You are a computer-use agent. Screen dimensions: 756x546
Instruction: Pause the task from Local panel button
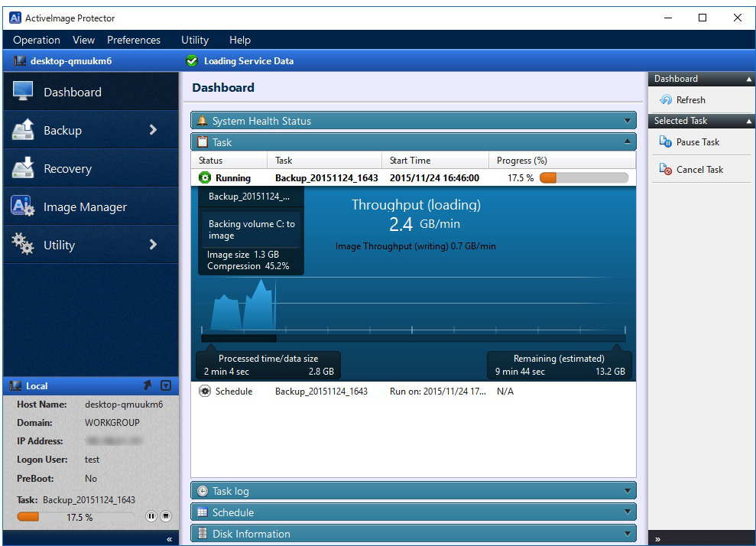[151, 517]
